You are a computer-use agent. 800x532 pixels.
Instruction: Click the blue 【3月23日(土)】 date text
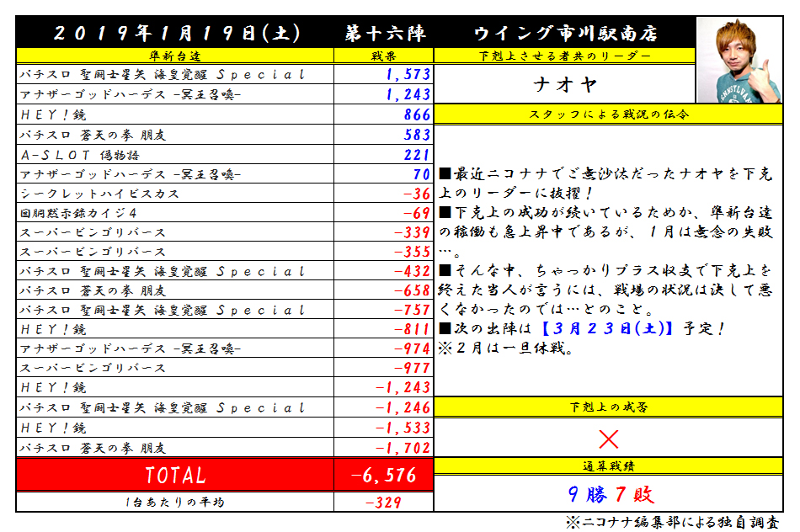click(x=598, y=329)
